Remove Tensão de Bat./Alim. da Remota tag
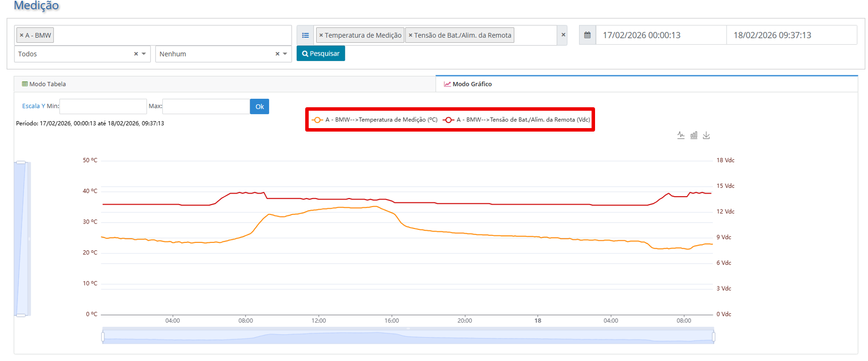The height and width of the screenshot is (361, 868). coord(410,35)
